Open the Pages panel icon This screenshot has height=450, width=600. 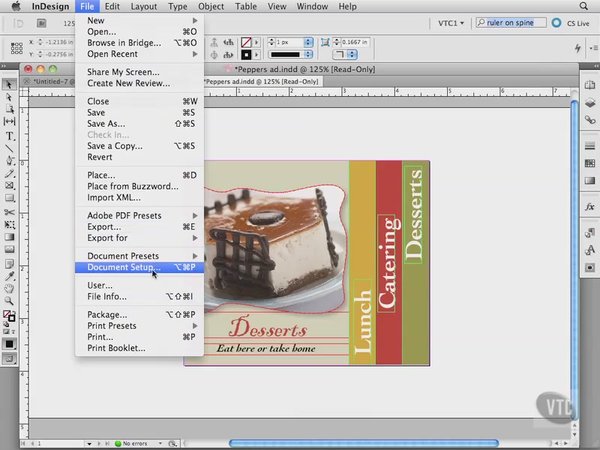588,86
